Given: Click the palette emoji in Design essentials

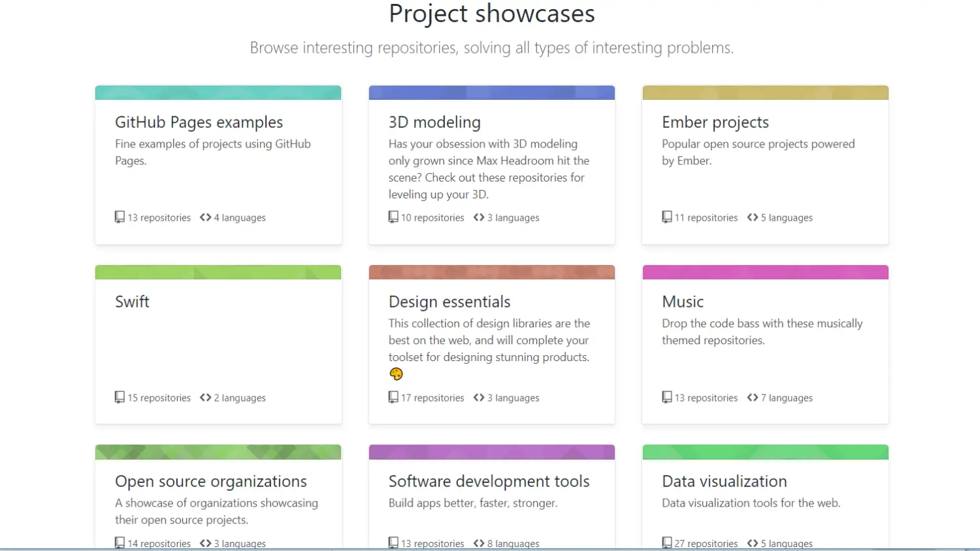Looking at the screenshot, I should click(x=396, y=374).
